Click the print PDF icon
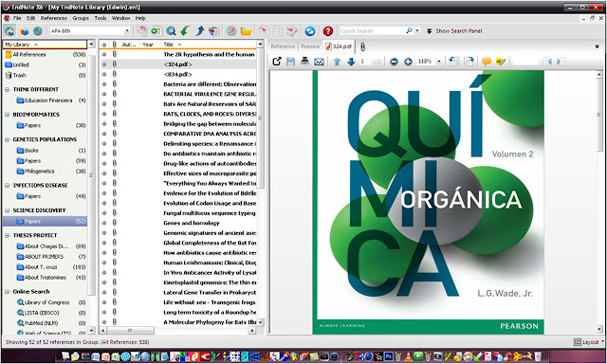The image size is (607, 364). (x=305, y=62)
